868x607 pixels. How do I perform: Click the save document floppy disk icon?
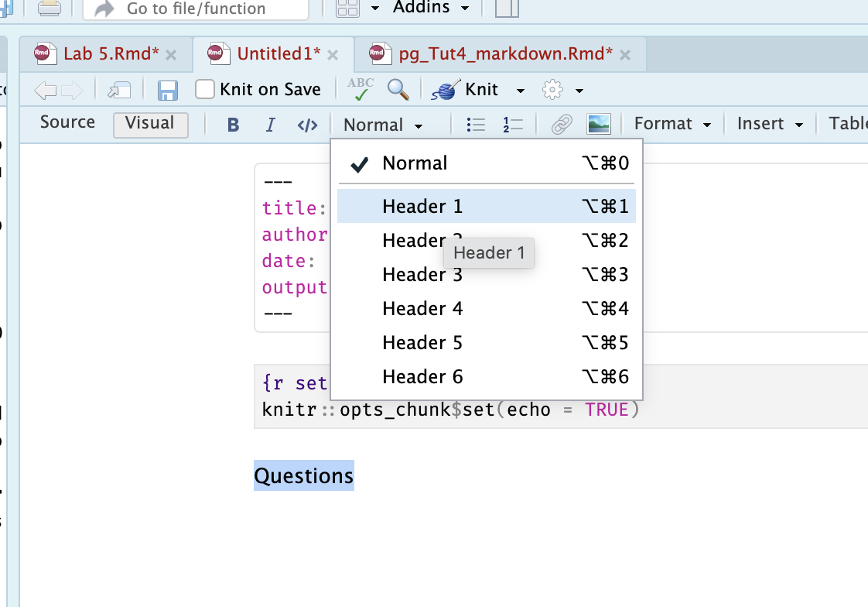click(167, 91)
